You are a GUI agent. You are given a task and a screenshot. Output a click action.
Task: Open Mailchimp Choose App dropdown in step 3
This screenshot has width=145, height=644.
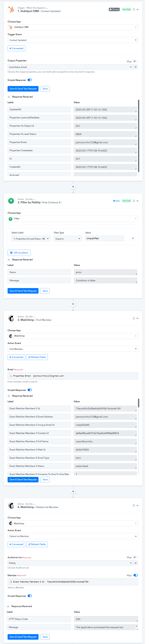click(73, 336)
